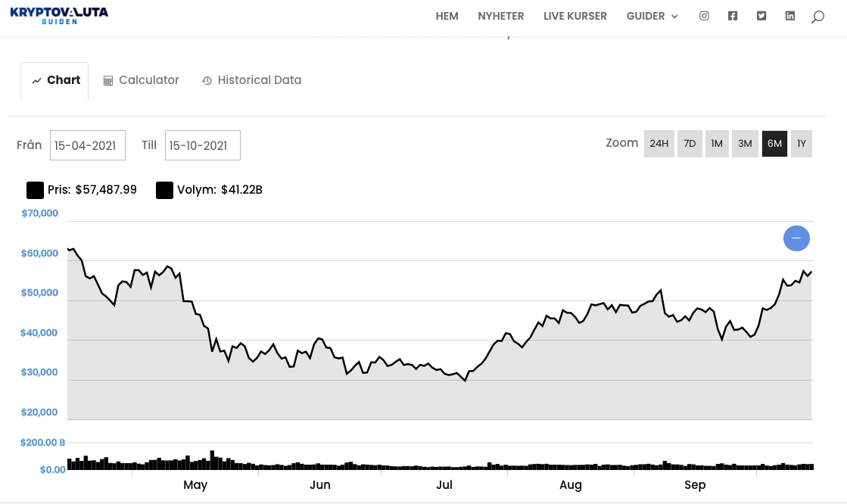The width and height of the screenshot is (847, 504).
Task: Click the search magnifier icon
Action: [x=819, y=15]
